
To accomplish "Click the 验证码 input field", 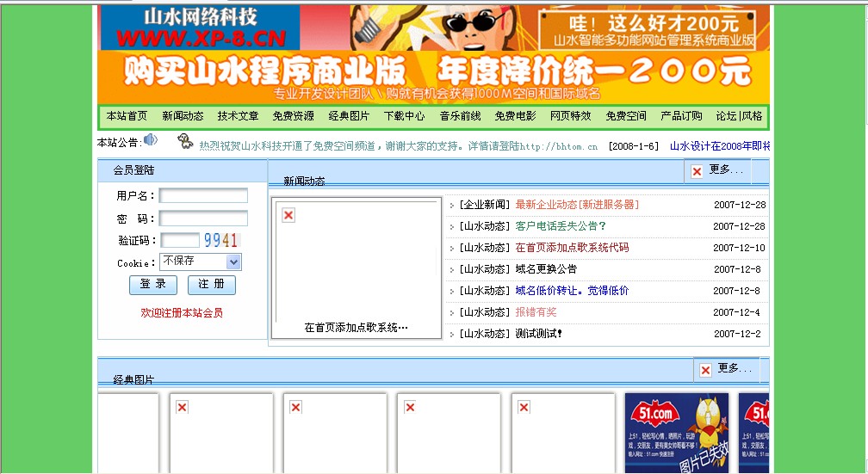I will click(x=180, y=240).
